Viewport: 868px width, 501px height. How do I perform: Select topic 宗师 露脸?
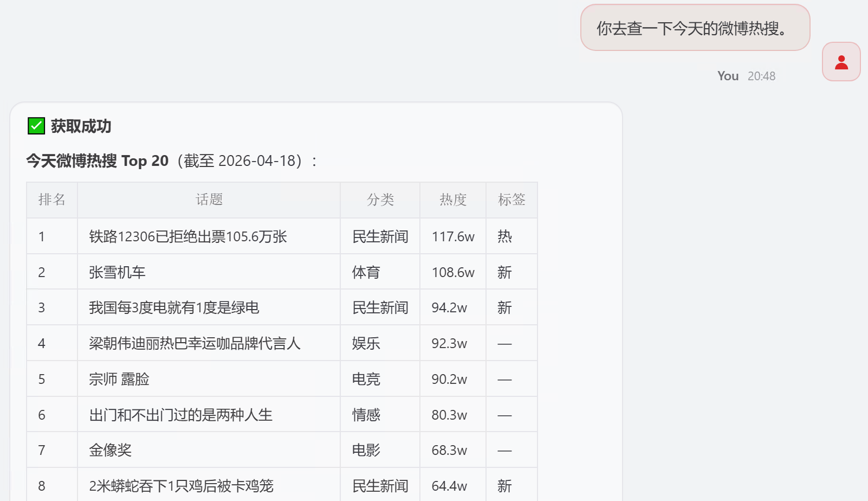(119, 379)
